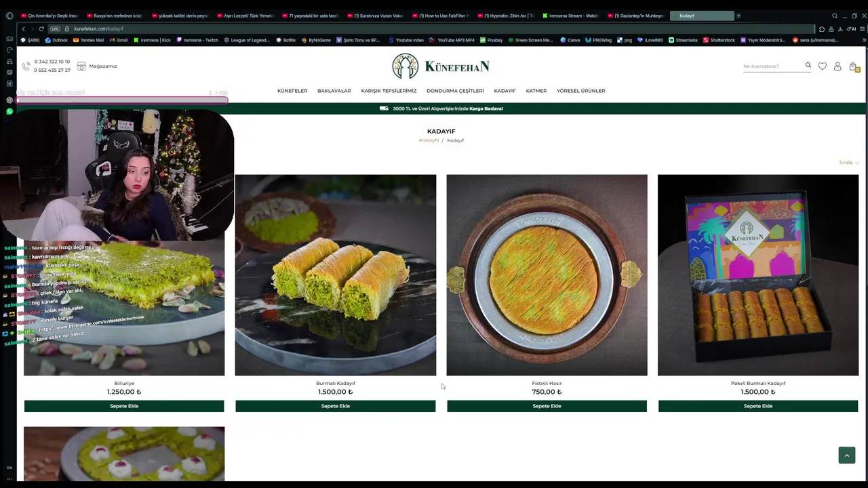Click phone number 0 552 435 27 27
Viewport: 868px width, 488px height.
click(x=52, y=70)
